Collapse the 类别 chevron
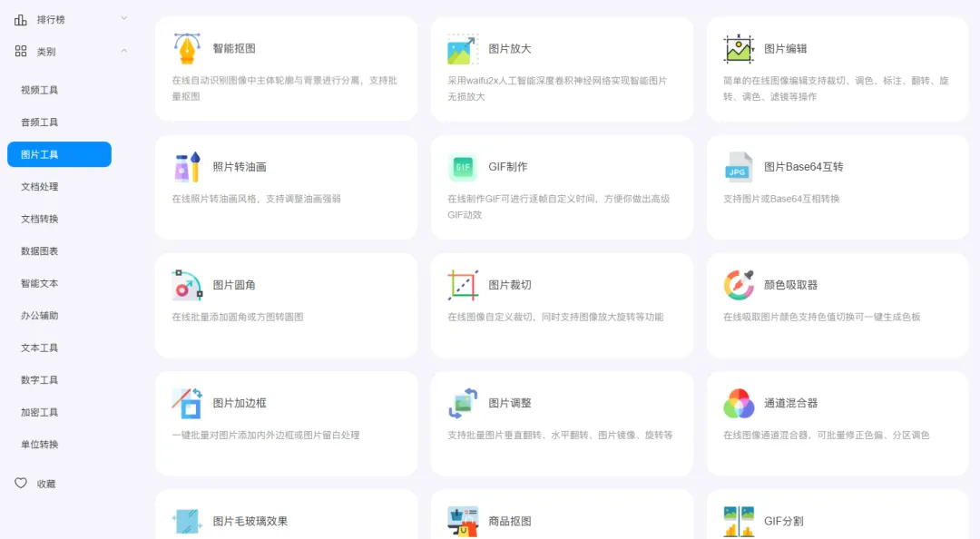The height and width of the screenshot is (539, 980). point(123,51)
